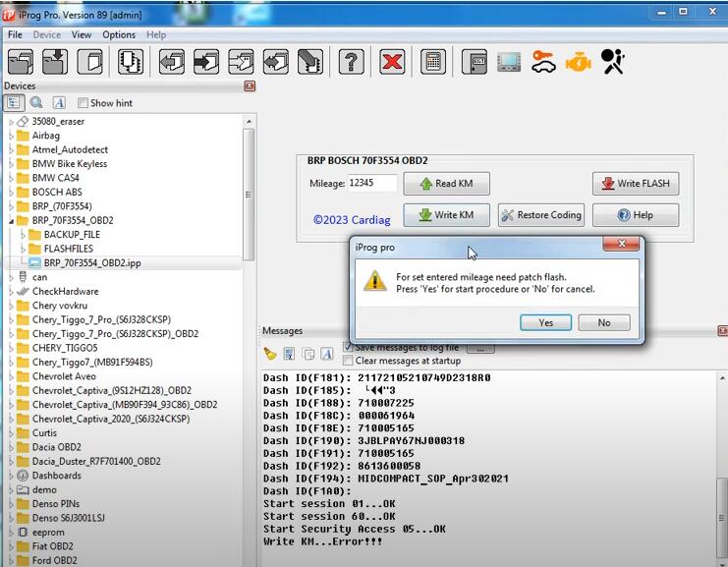
Task: Click the Mileage input field
Action: tap(372, 183)
